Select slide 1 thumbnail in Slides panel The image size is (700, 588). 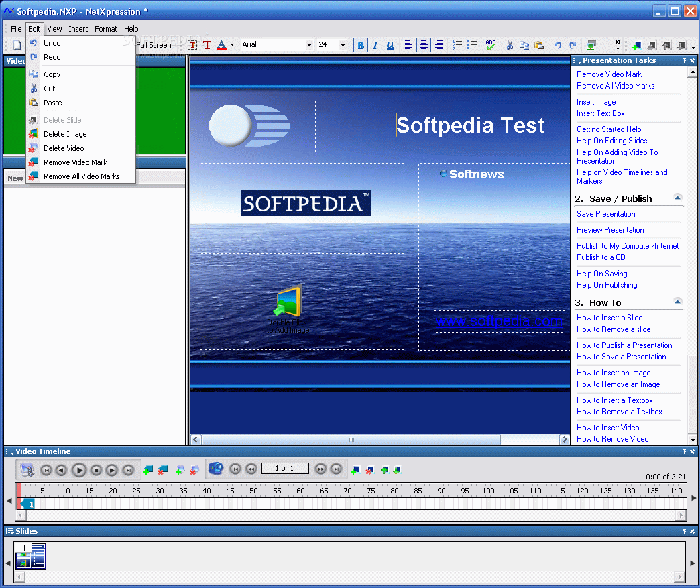tap(31, 555)
